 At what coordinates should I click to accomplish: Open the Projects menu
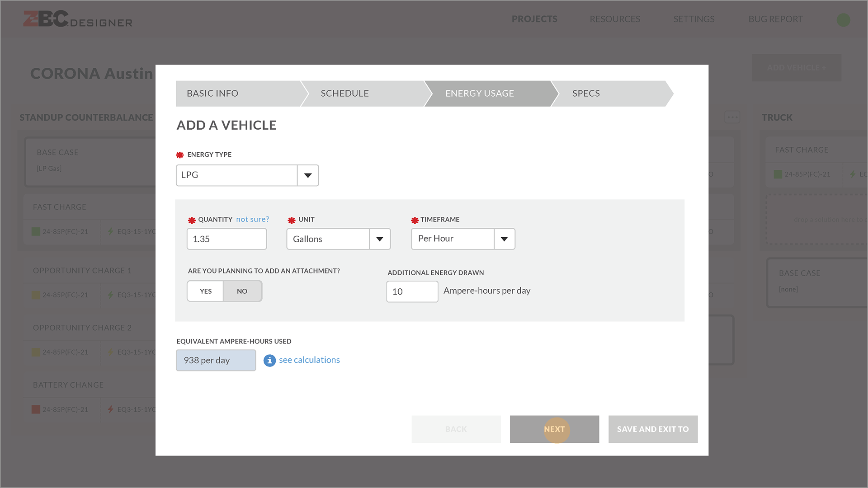tap(534, 19)
